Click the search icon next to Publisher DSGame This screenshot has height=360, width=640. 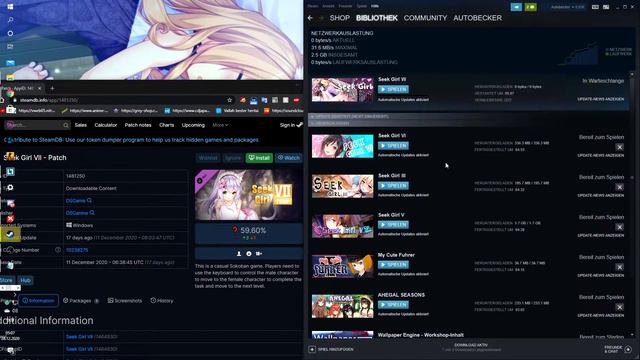(92, 213)
